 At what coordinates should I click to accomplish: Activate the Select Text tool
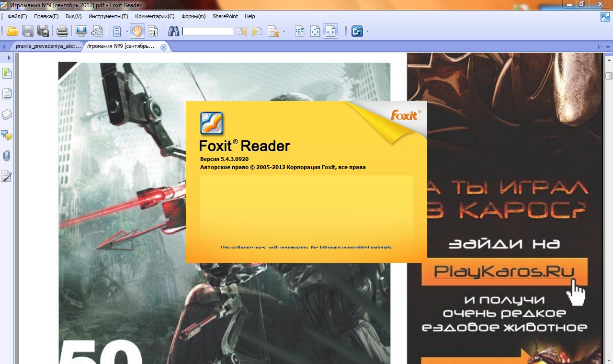point(153,32)
